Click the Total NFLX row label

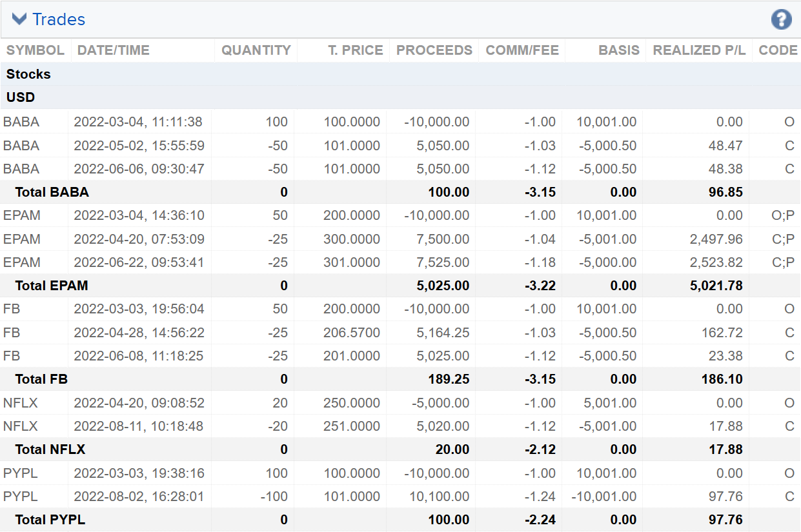pos(50,449)
